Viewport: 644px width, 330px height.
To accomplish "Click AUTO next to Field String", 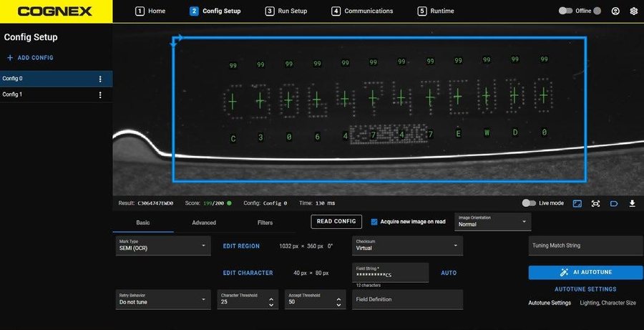I will [x=449, y=273].
